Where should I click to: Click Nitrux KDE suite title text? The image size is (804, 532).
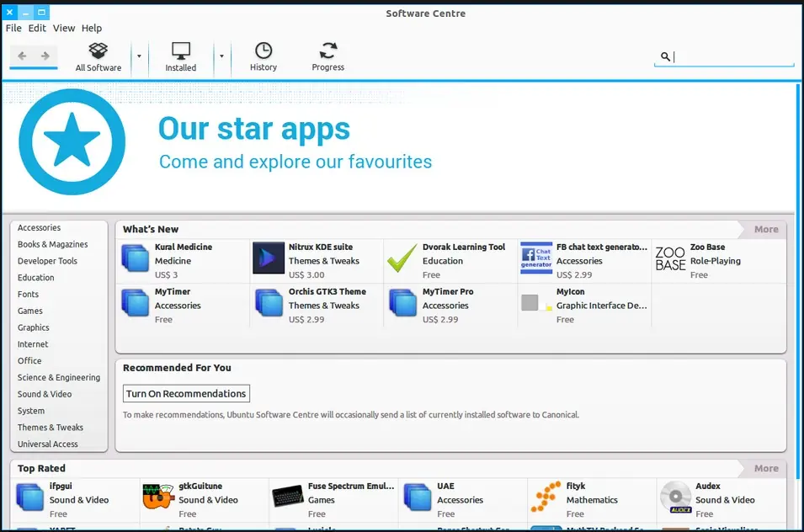[x=321, y=247]
